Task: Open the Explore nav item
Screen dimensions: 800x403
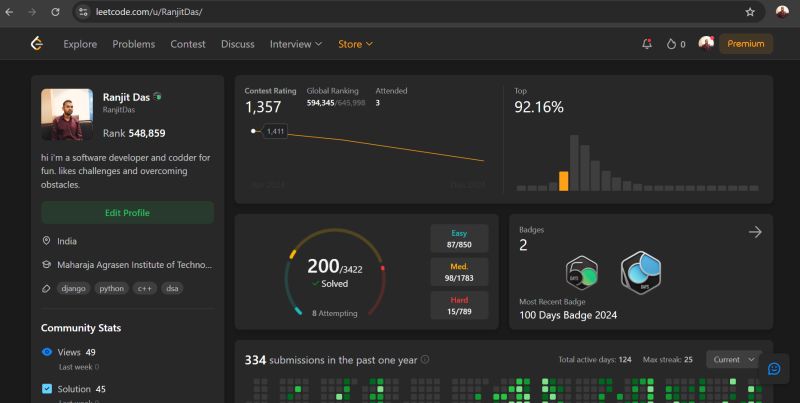Action: 80,44
